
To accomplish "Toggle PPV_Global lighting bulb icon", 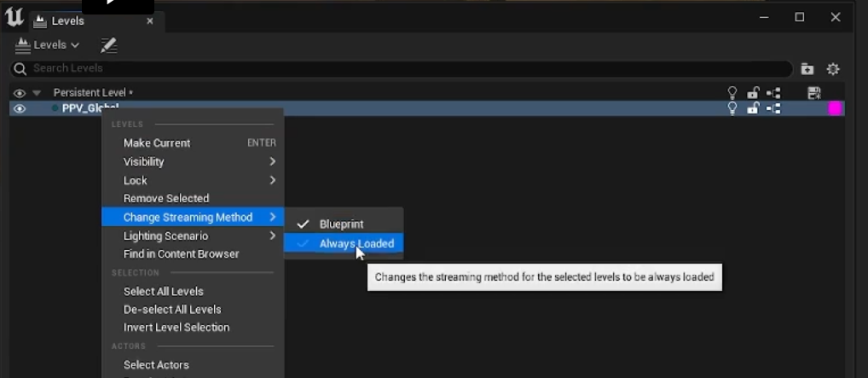I will (x=732, y=108).
